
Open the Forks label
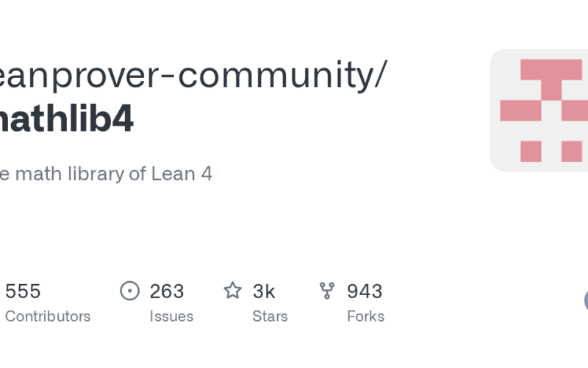(x=365, y=316)
